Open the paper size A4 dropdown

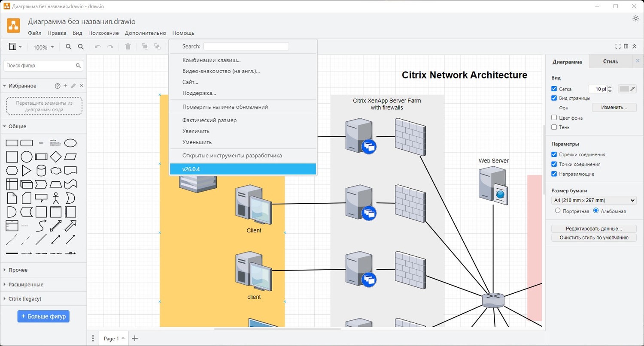[x=594, y=200]
